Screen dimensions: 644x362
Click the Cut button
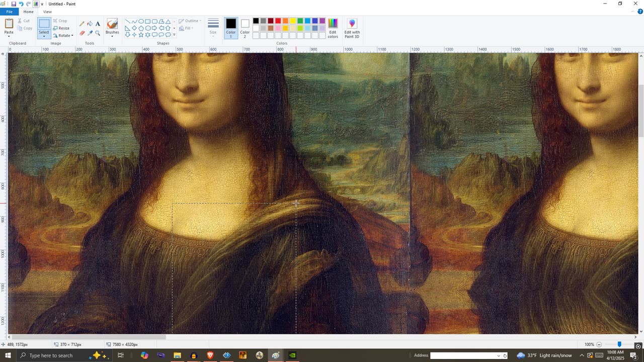pos(23,21)
